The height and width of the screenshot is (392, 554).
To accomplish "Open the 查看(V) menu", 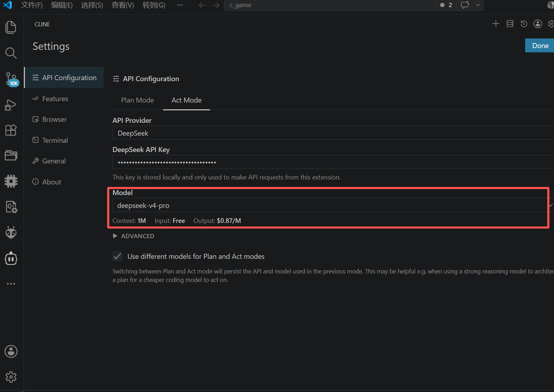I will pyautogui.click(x=123, y=5).
